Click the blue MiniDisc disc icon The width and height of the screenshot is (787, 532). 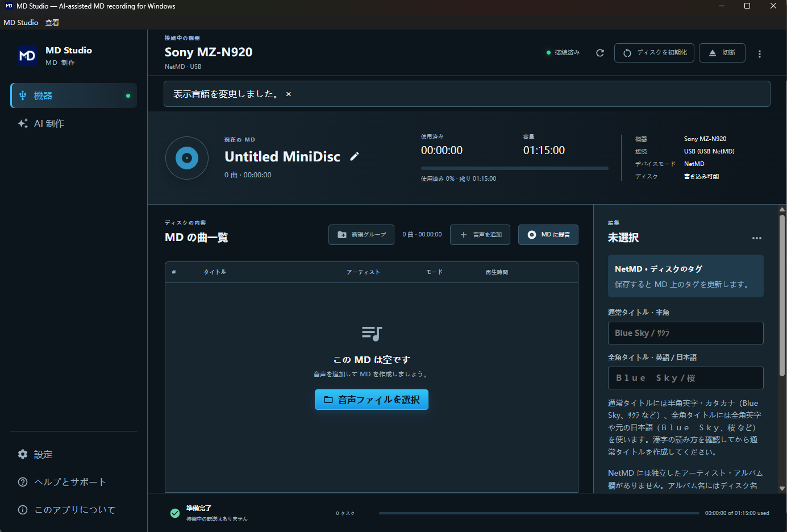point(187,158)
